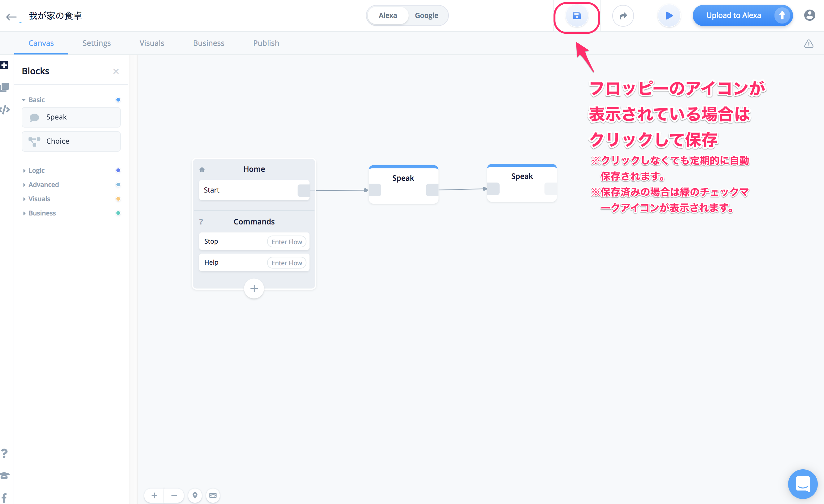Close the Blocks panel

(116, 71)
